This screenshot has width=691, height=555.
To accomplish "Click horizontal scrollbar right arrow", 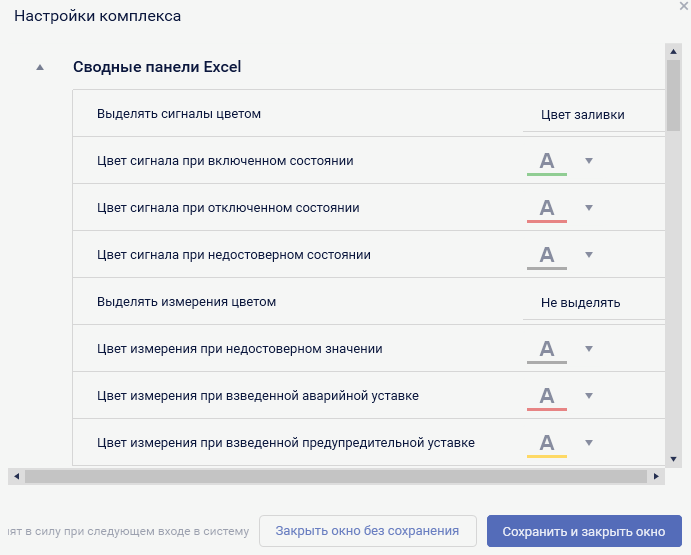I will point(656,476).
